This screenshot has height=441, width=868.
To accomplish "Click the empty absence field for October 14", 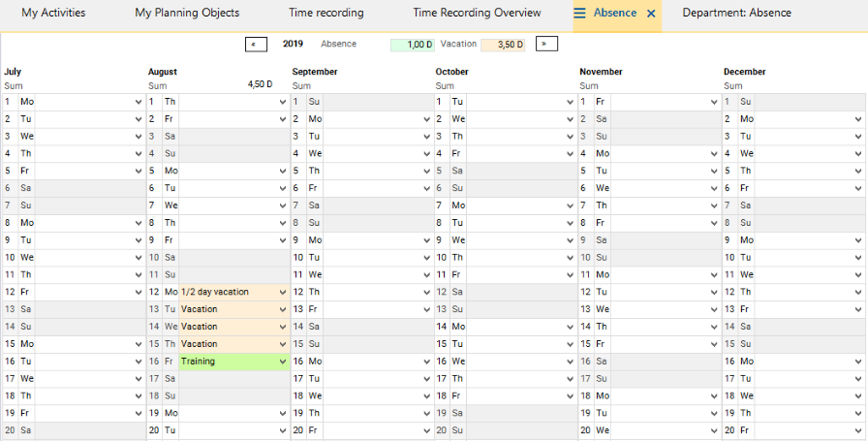I will [x=522, y=327].
